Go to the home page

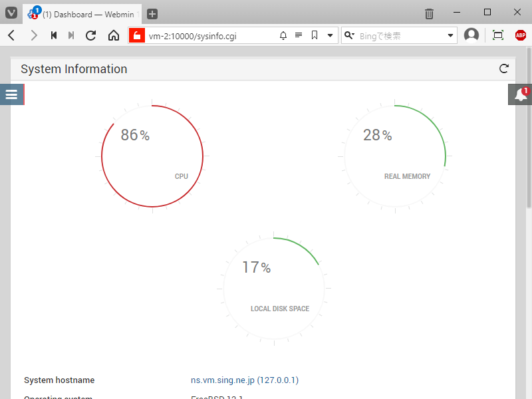pos(114,35)
